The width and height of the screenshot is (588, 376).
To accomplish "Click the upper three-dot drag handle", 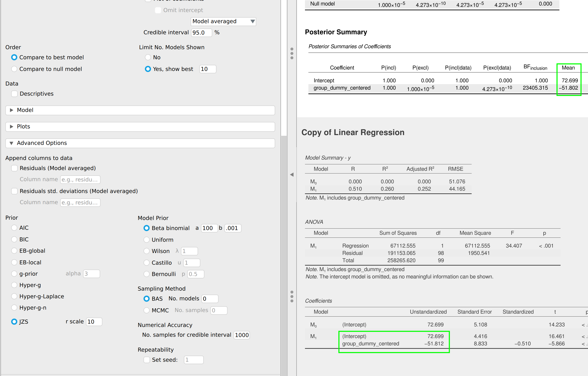I will [x=291, y=53].
